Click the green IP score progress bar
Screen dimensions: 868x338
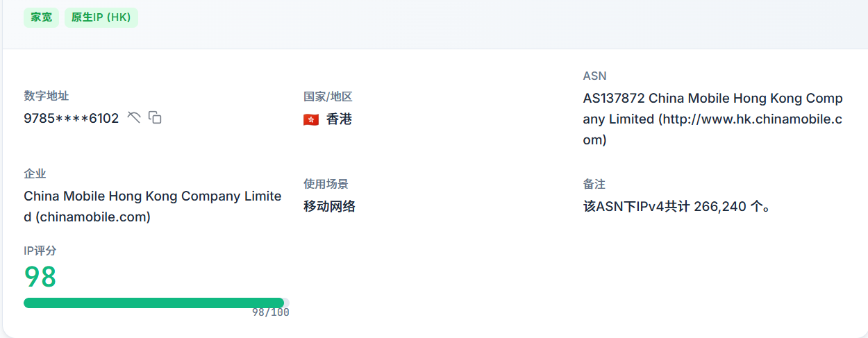point(153,303)
